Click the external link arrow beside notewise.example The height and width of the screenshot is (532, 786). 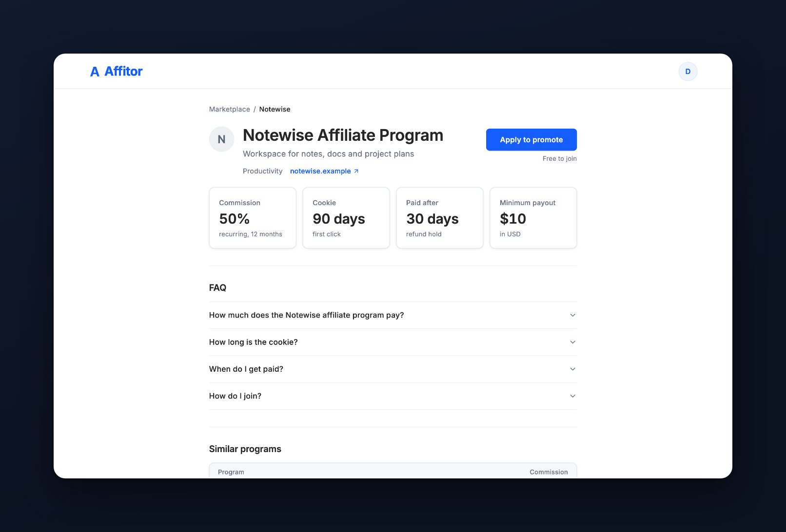pyautogui.click(x=356, y=171)
